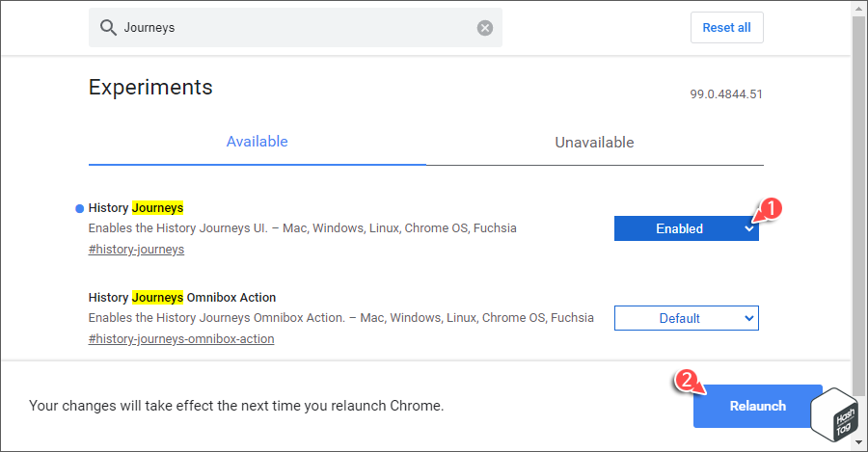Open the #history-journeys-omnibox-action link
The height and width of the screenshot is (452, 868).
(181, 339)
